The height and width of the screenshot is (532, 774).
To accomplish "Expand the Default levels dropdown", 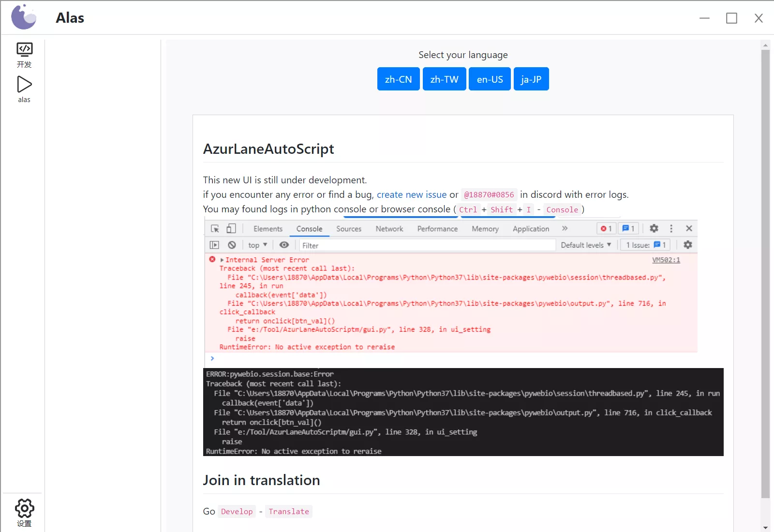I will (585, 245).
